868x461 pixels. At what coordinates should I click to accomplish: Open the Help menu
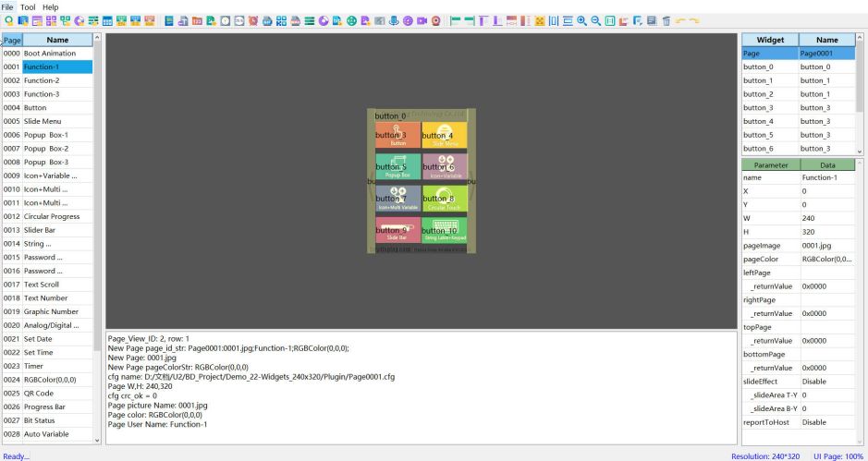pyautogui.click(x=50, y=7)
